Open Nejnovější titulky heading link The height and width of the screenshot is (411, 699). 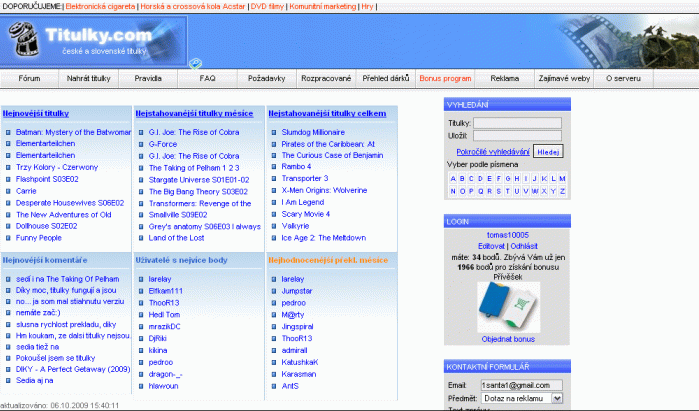point(36,114)
